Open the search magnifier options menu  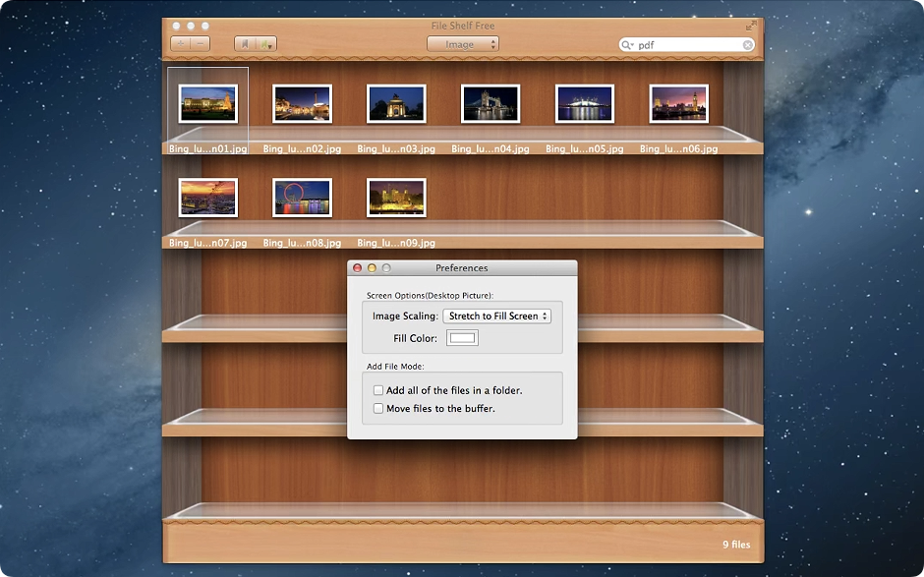point(627,45)
